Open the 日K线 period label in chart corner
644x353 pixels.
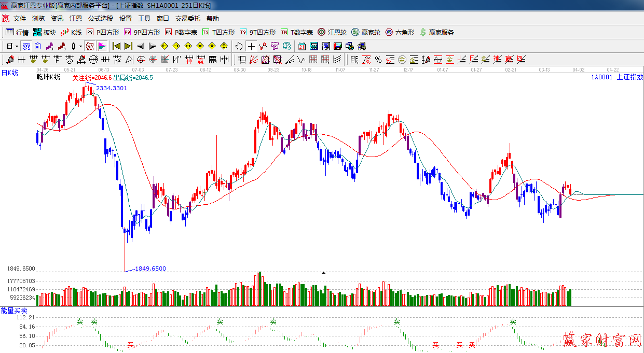(9, 73)
